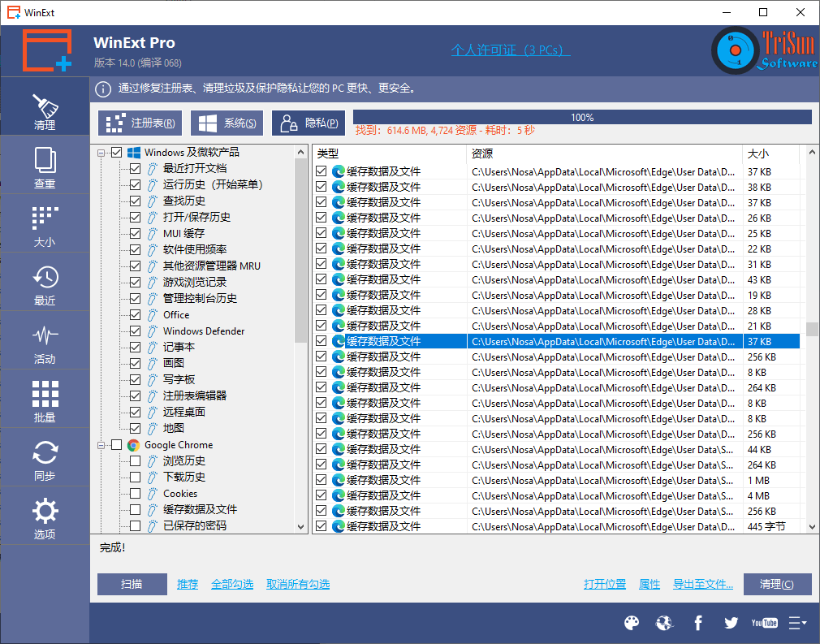
Task: Click the results list vertical scrollbar thumb
Action: click(812, 330)
